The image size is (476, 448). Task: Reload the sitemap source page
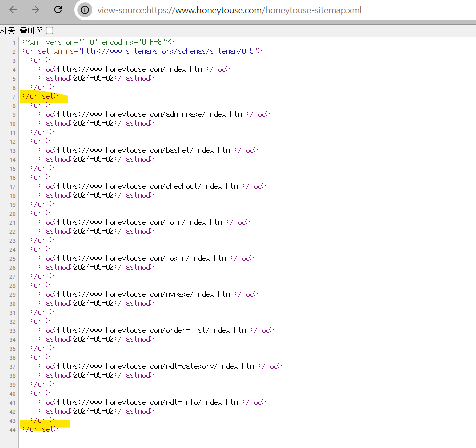58,10
